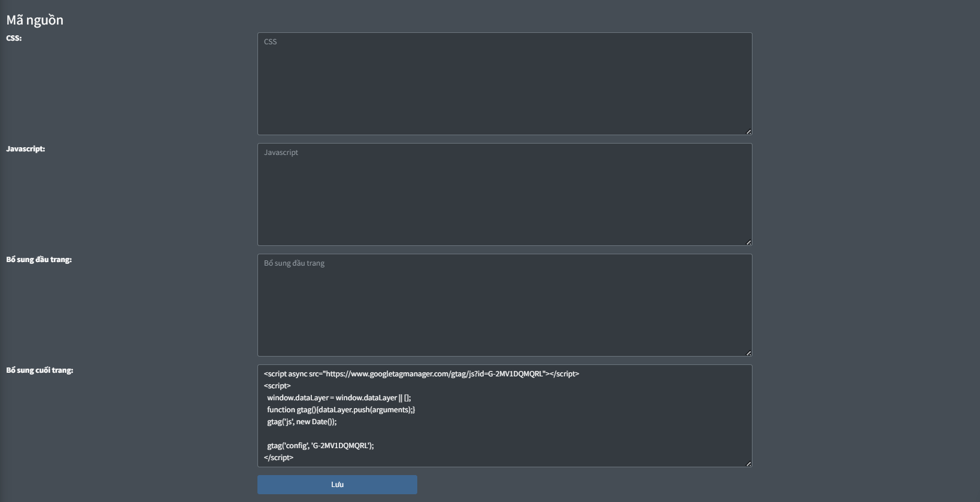Focus the Bổ sung đầu trang textarea
Screen dimensions: 980x502
[x=505, y=305]
